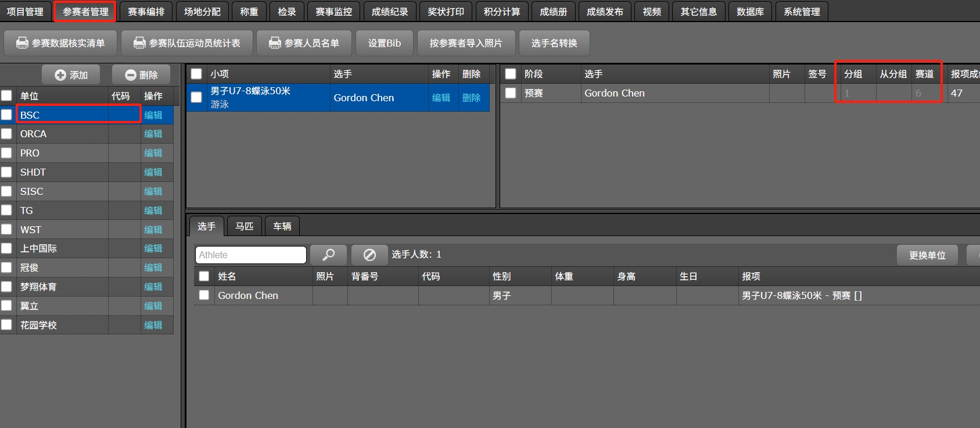Viewport: 980px width, 428px height.
Task: Check the box for Gordon Chen athlete row
Action: point(204,295)
